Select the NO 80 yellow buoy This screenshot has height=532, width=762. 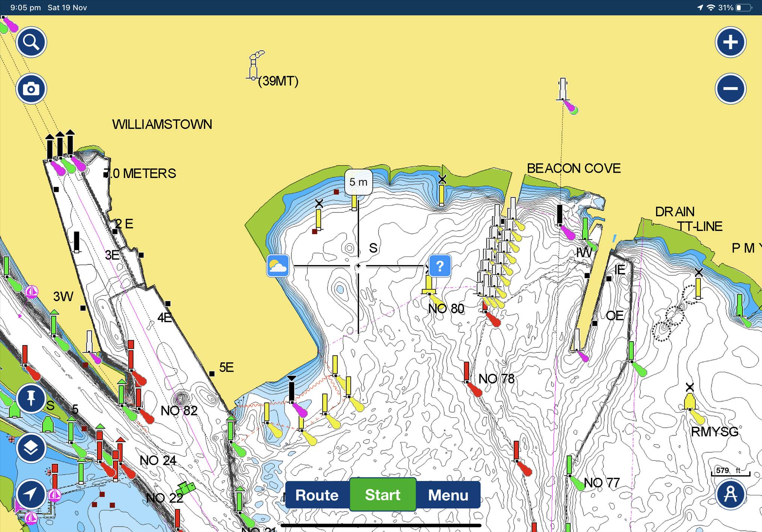coord(429,285)
